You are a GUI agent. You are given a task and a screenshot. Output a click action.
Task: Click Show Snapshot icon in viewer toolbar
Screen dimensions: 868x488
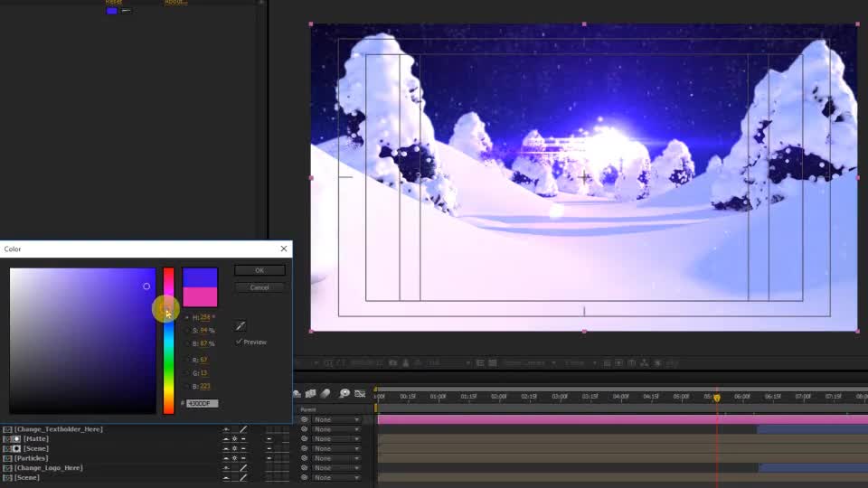tap(406, 363)
